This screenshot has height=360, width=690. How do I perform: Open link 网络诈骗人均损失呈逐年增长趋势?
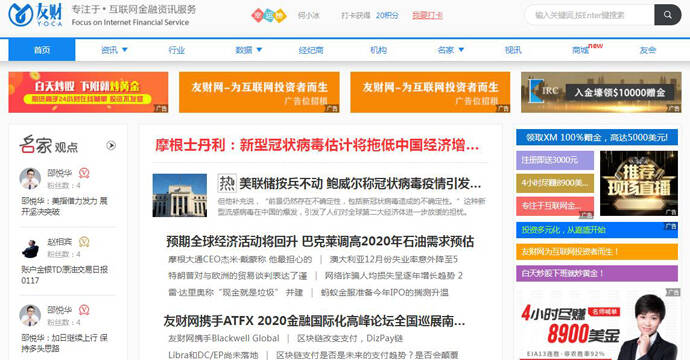[x=393, y=276]
